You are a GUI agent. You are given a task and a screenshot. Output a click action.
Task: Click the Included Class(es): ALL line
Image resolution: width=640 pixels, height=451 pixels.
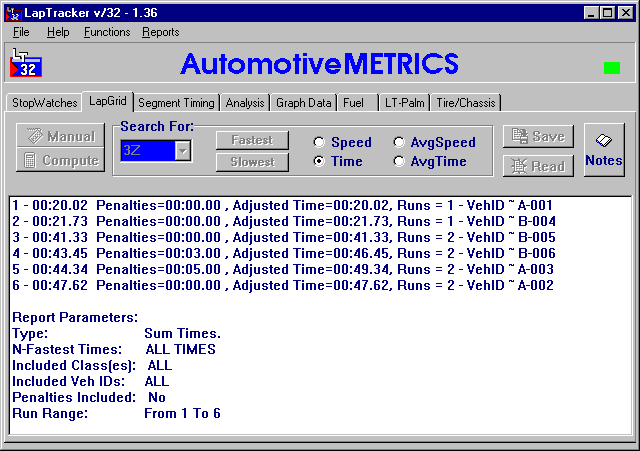click(92, 365)
